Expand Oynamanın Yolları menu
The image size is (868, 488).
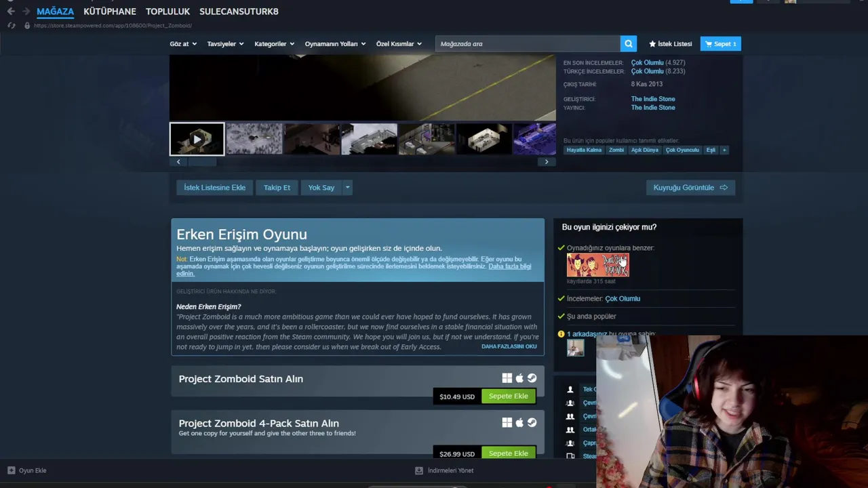point(335,44)
